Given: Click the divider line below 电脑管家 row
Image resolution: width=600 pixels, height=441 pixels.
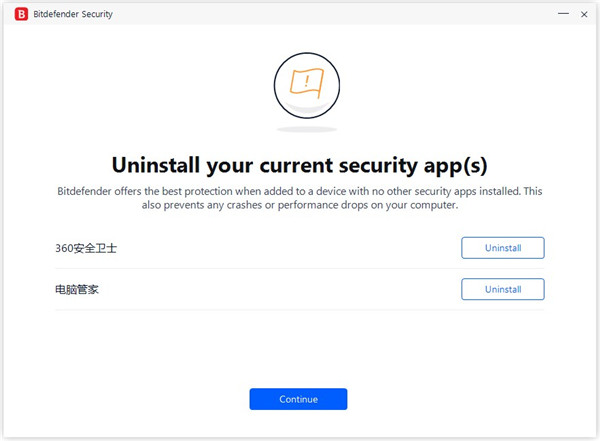Looking at the screenshot, I should pos(300,309).
